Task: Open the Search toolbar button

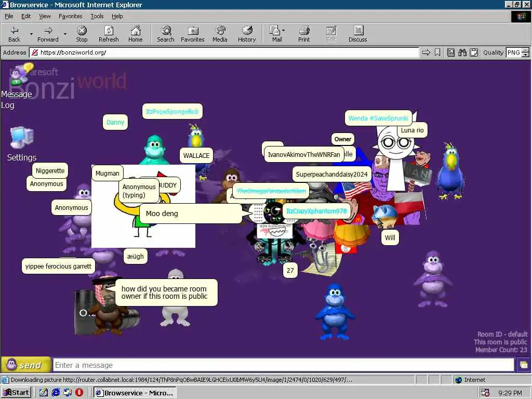Action: click(x=166, y=34)
